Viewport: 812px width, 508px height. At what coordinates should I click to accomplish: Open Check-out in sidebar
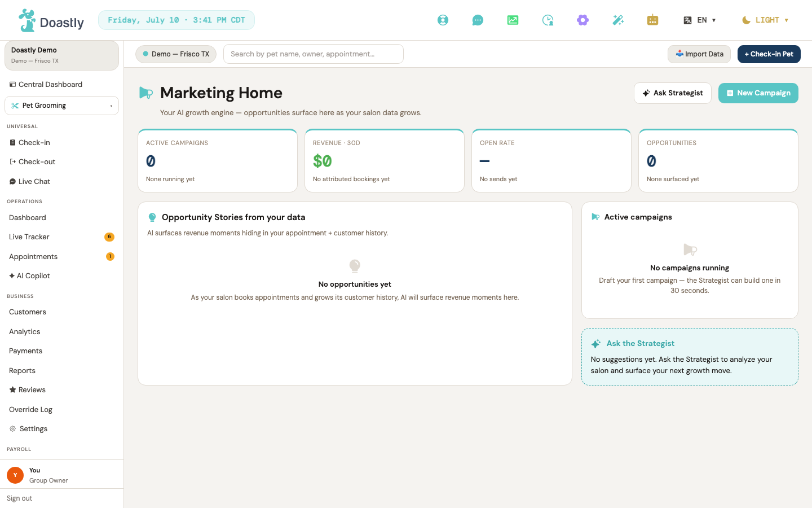point(61,162)
